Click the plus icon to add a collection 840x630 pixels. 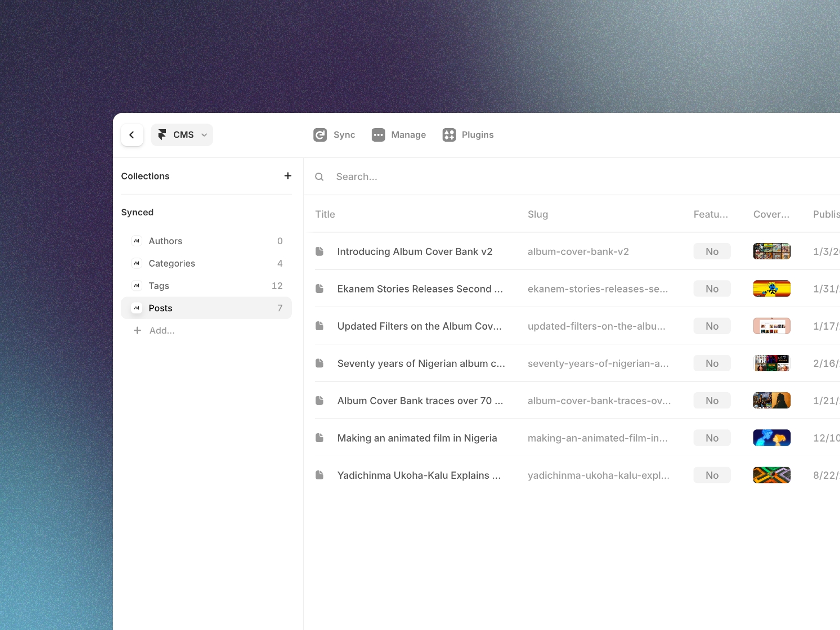[287, 176]
